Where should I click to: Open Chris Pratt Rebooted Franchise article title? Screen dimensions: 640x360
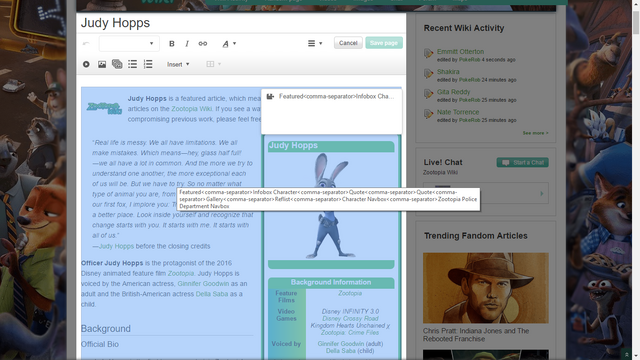point(476,335)
